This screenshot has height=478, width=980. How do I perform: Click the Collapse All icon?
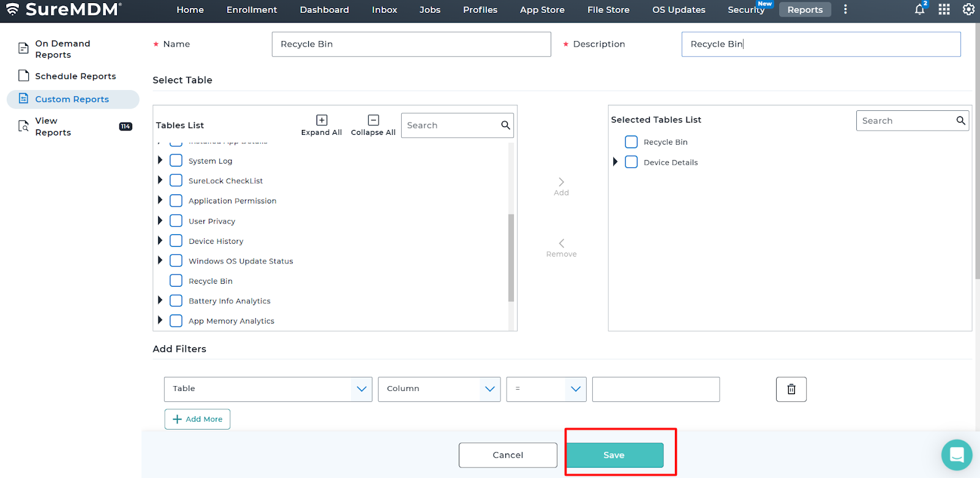point(373,121)
